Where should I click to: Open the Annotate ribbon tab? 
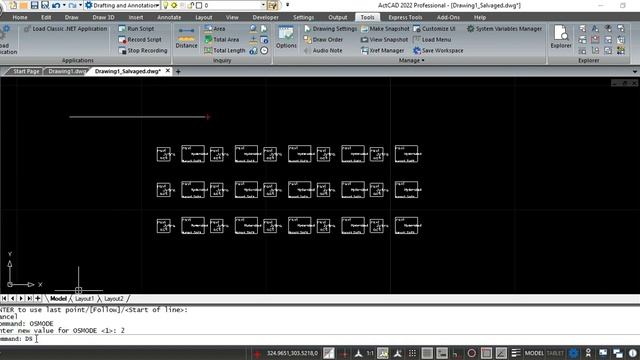(x=169, y=17)
